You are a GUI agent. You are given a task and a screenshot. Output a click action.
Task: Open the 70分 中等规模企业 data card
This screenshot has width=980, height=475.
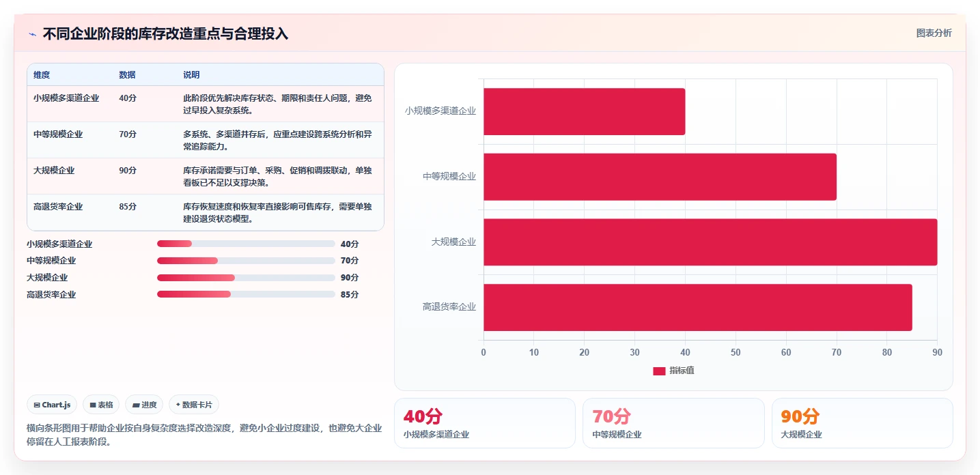(x=673, y=423)
